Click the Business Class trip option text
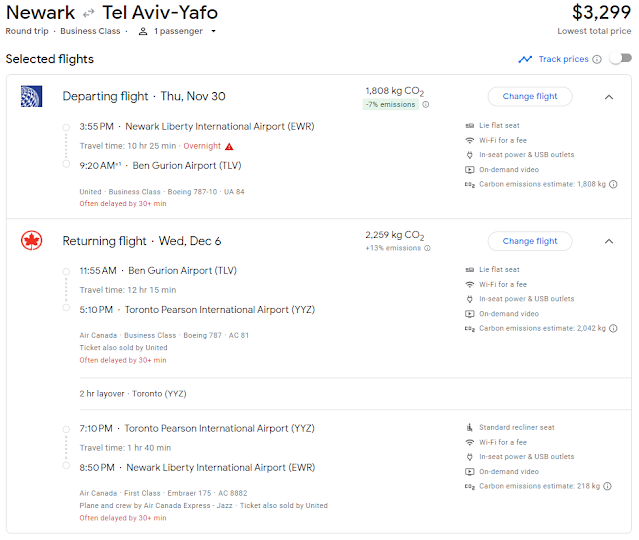 [x=90, y=31]
